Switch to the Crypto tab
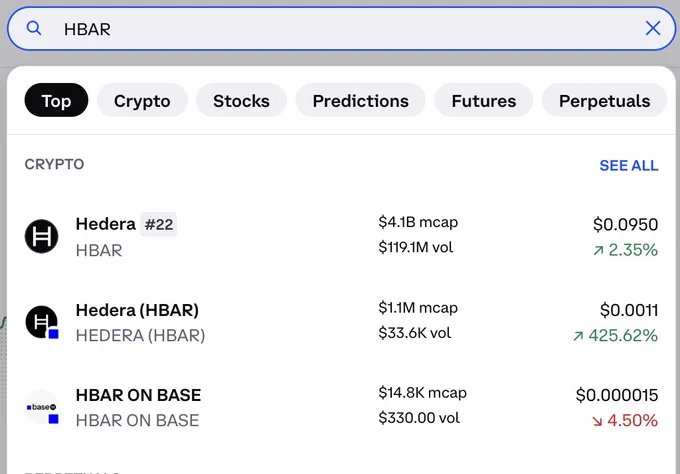 (x=142, y=100)
